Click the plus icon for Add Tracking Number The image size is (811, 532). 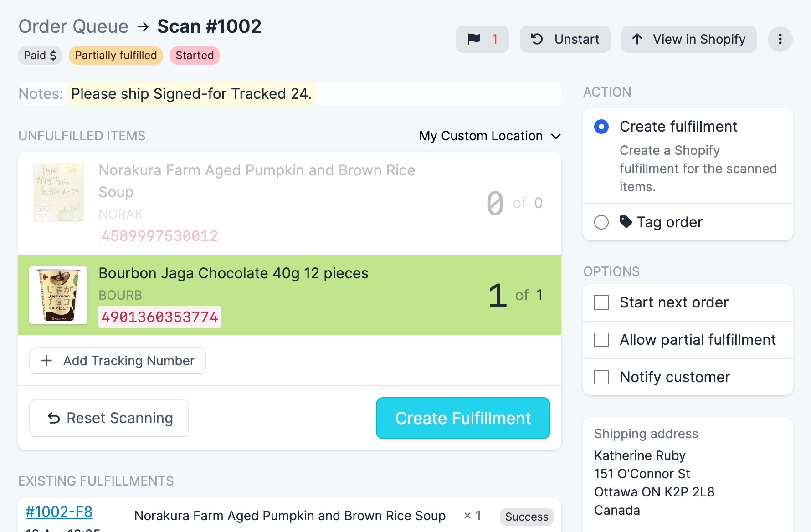pyautogui.click(x=46, y=361)
